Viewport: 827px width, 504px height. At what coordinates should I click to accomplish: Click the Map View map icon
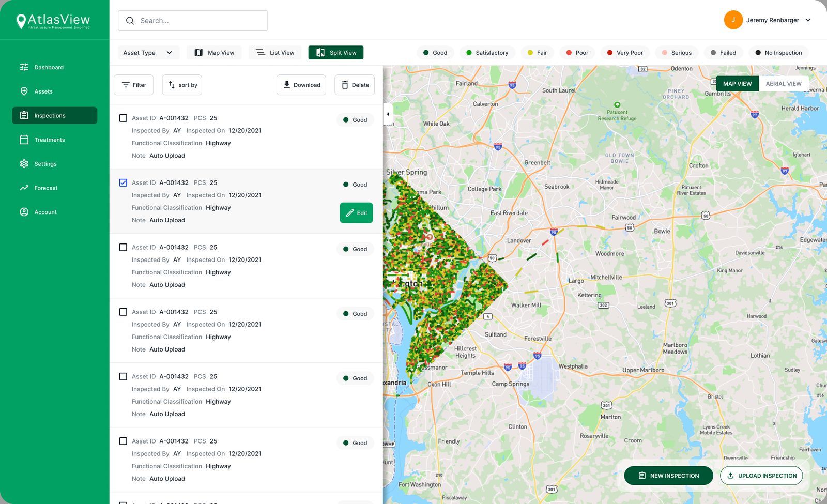[198, 53]
